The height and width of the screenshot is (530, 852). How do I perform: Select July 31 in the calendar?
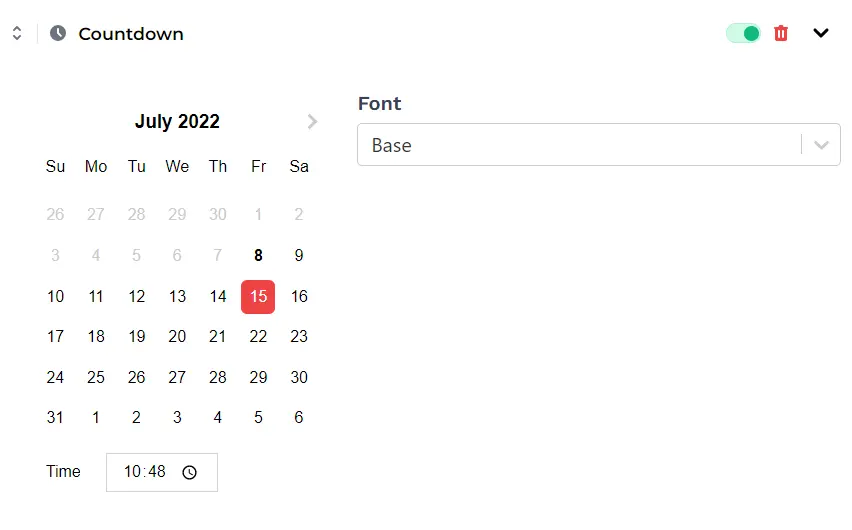click(x=55, y=417)
